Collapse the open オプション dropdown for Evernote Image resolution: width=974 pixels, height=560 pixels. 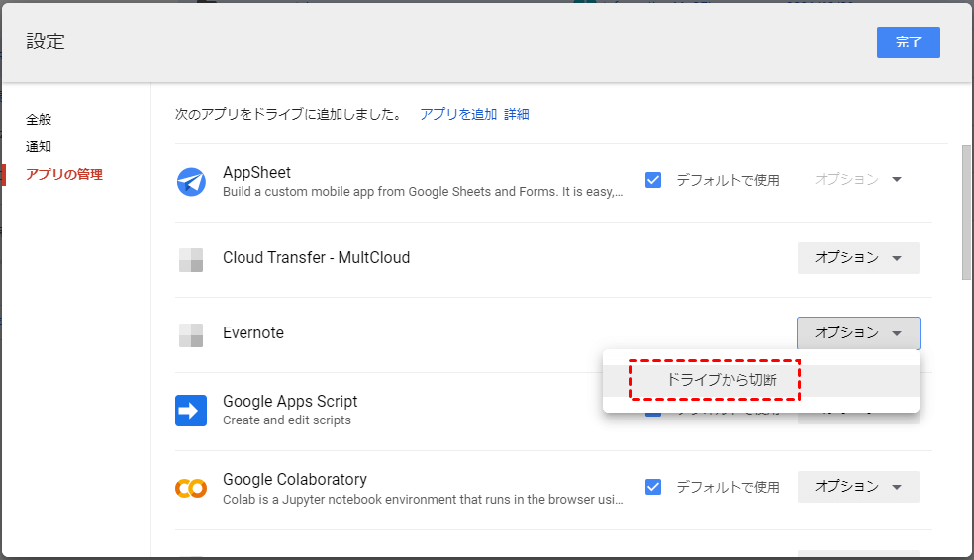[x=858, y=333]
